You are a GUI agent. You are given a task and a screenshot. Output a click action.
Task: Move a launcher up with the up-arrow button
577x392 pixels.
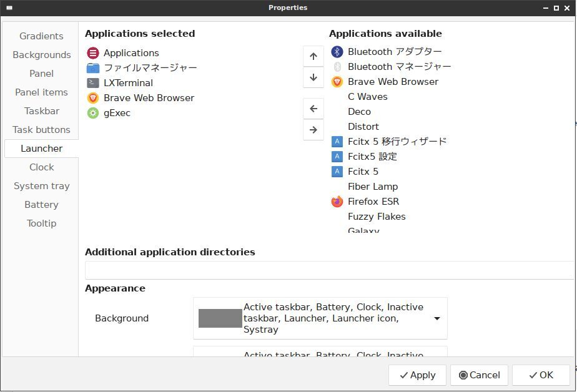(313, 56)
